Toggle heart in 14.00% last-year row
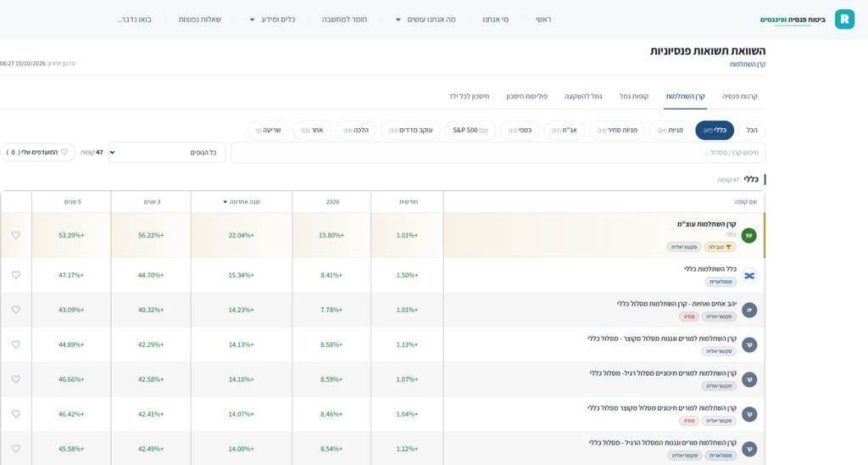The image size is (868, 465). click(16, 448)
